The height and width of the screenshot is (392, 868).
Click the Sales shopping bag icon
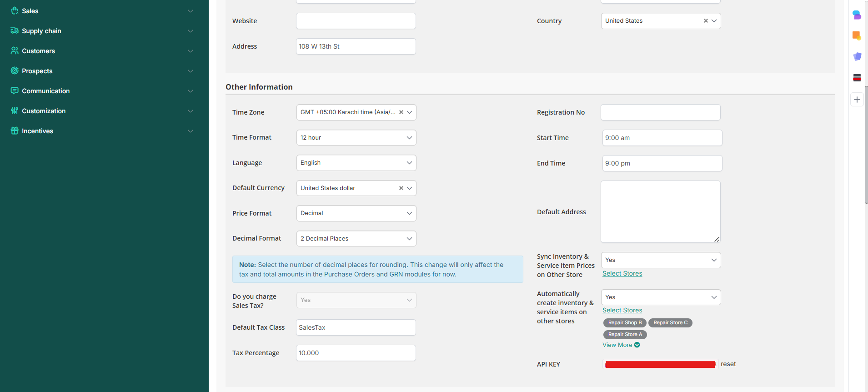(15, 11)
